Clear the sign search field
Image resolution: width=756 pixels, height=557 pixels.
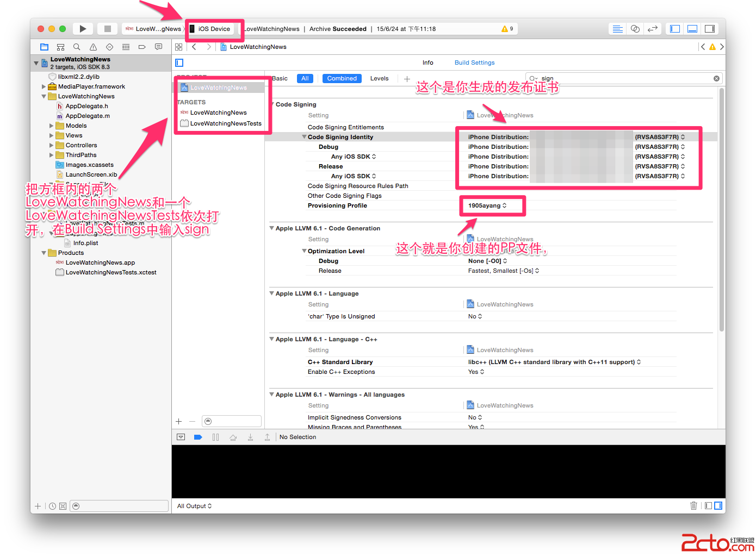pos(716,79)
